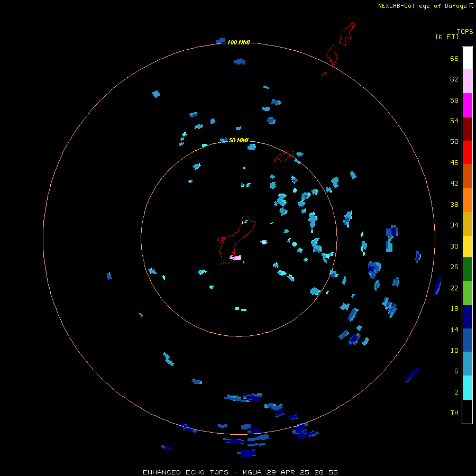The image size is (476, 476).
Task: Click the white swatch atop the tops scale
Action: (467, 58)
